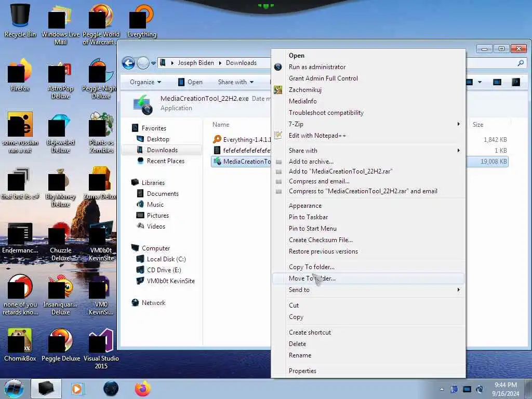Click the Explorer window taskbar button
This screenshot has width=532, height=399.
46,389
